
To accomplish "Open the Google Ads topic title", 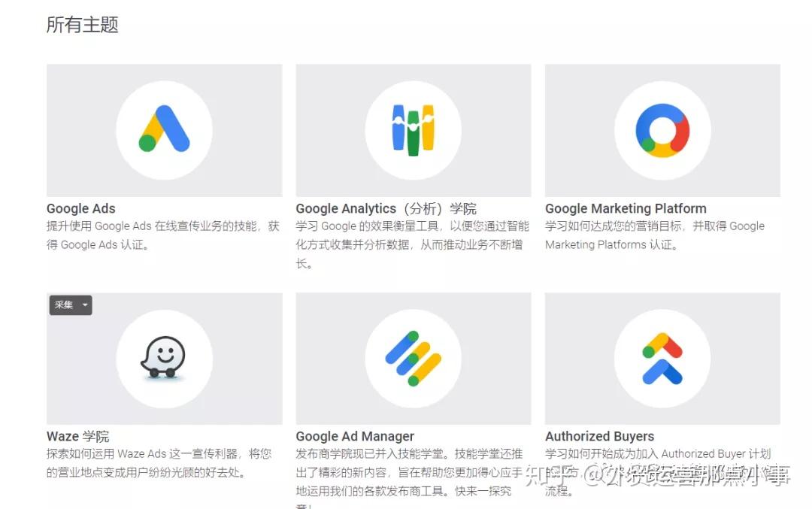I will (80, 209).
